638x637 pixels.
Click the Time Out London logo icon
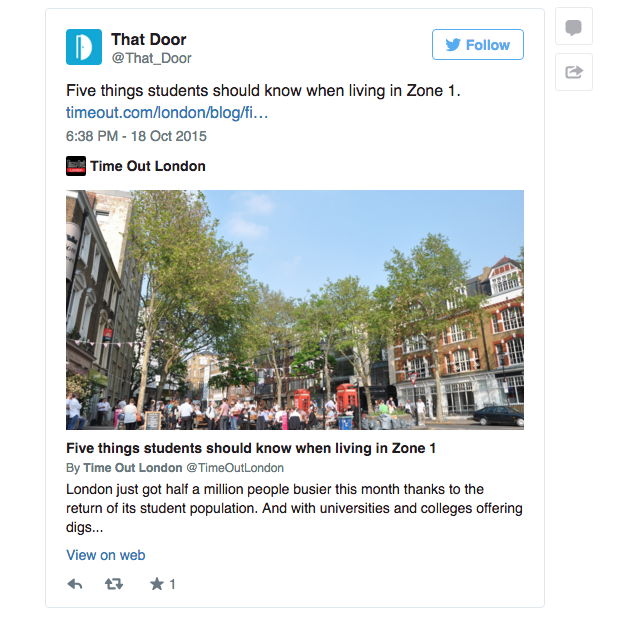coord(76,166)
